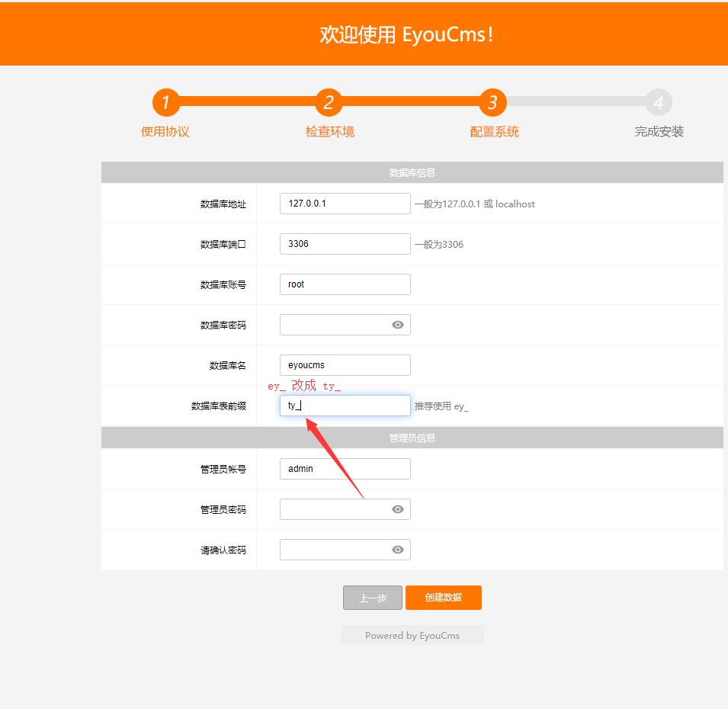This screenshot has width=728, height=709.
Task: Click the 数据库地址 label
Action: (223, 204)
